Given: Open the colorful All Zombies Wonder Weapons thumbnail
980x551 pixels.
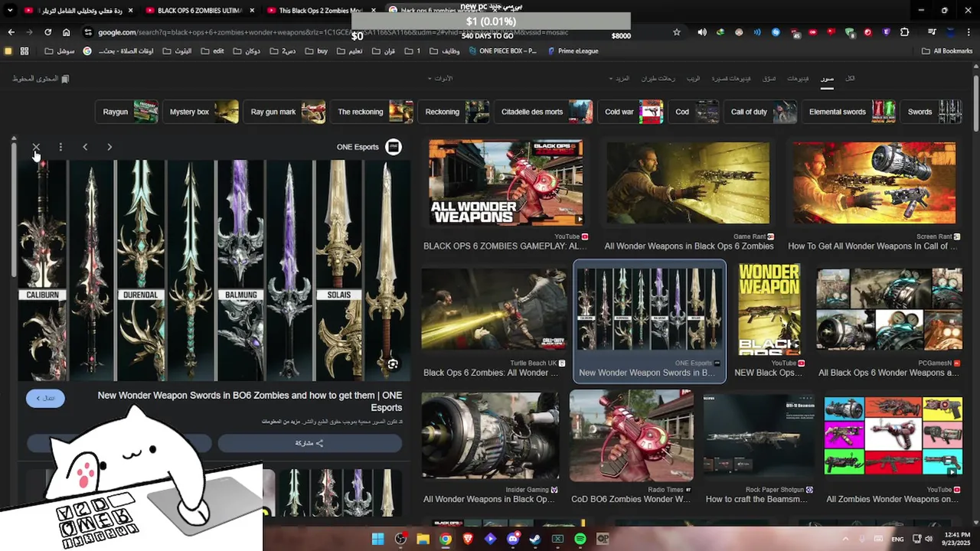Looking at the screenshot, I should tap(893, 435).
